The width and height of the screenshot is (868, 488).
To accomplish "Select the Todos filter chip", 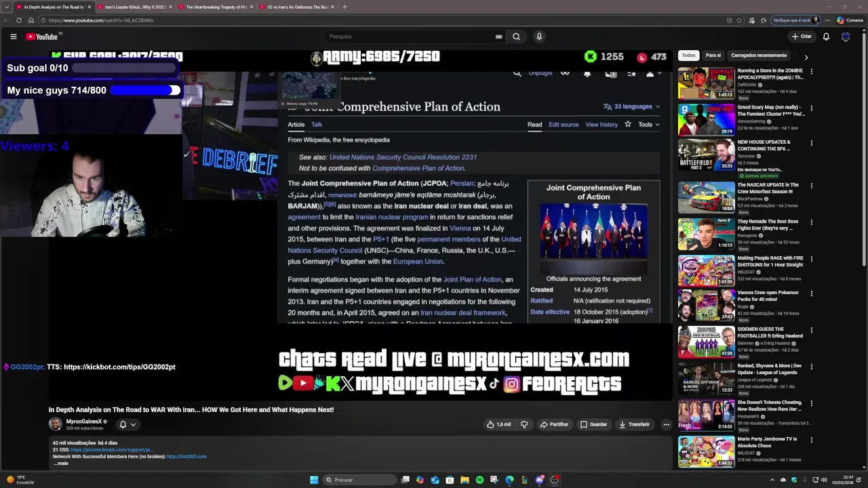I will [688, 56].
